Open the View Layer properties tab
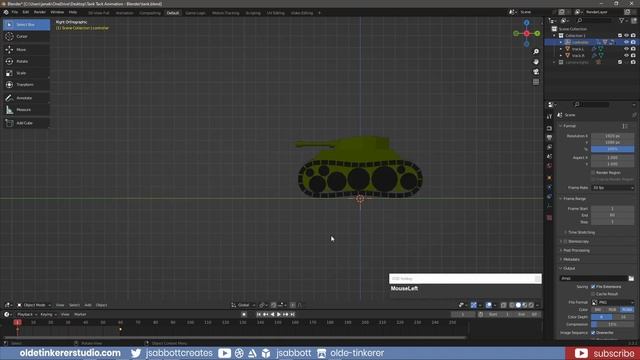Viewport: 640px width, 360px height. pyautogui.click(x=549, y=147)
